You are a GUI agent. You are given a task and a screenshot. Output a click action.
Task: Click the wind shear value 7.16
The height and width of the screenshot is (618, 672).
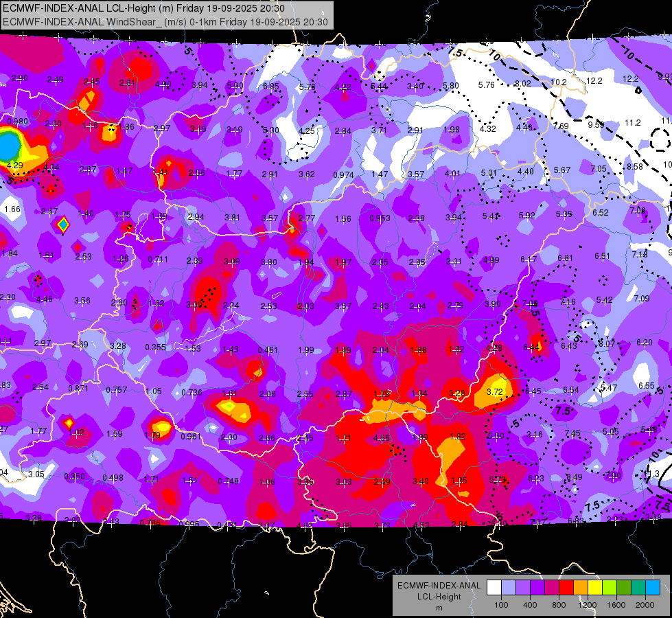tap(568, 302)
